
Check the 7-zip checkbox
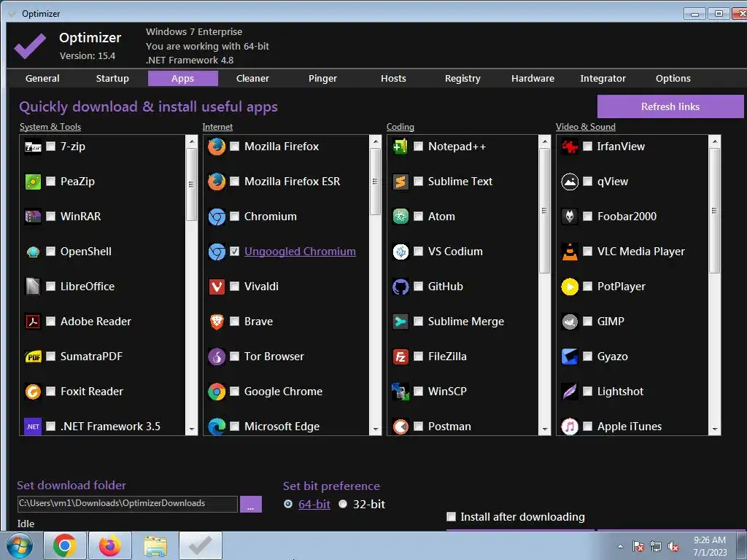50,146
